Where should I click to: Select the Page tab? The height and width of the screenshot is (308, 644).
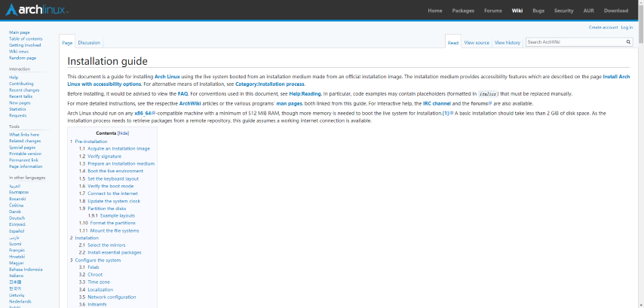67,43
